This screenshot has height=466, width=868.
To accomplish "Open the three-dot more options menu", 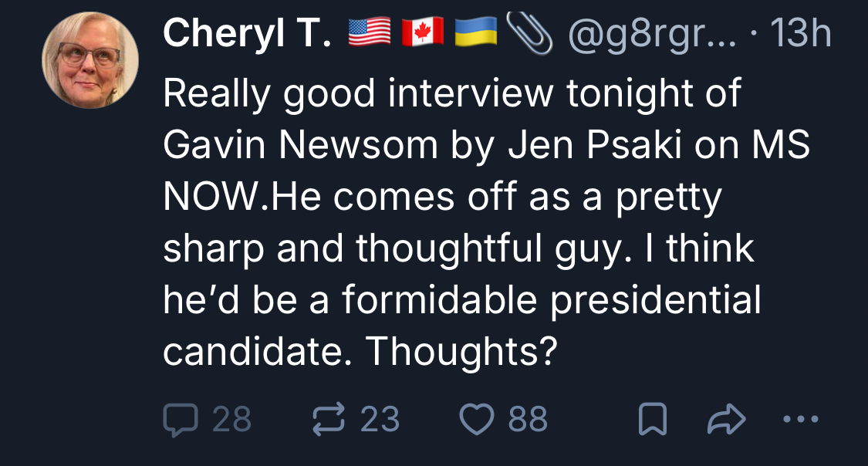I will [x=799, y=419].
